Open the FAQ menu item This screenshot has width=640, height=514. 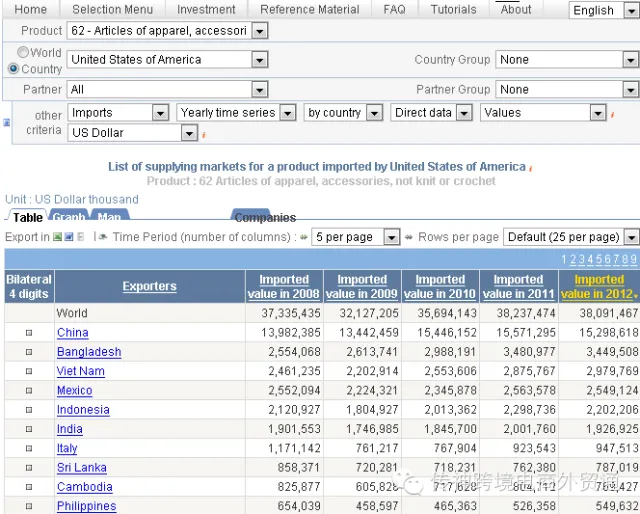point(395,9)
